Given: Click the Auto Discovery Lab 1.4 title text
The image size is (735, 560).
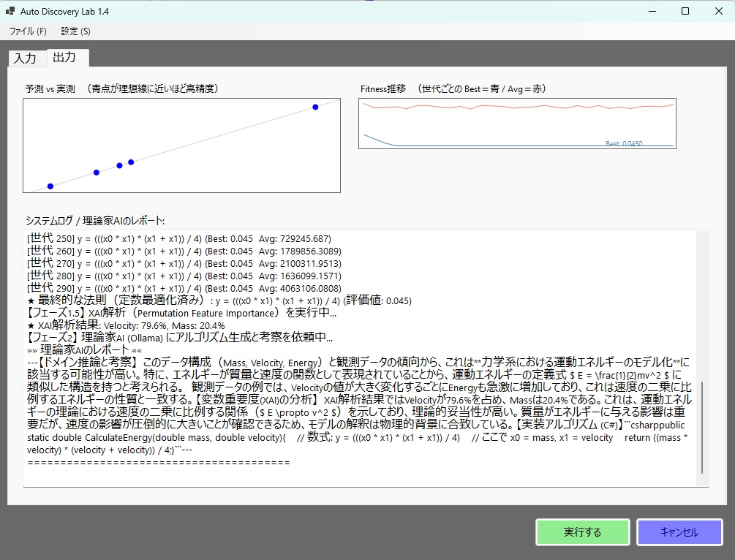Looking at the screenshot, I should point(64,11).
